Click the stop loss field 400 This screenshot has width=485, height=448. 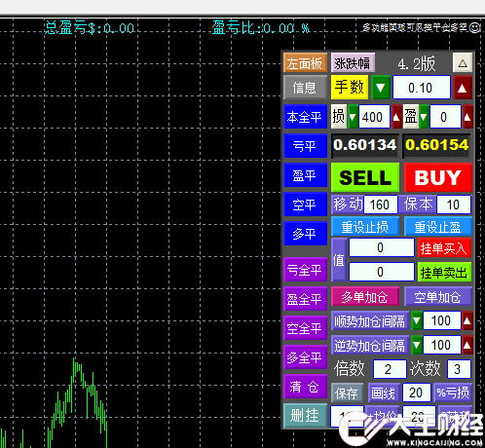[x=374, y=116]
